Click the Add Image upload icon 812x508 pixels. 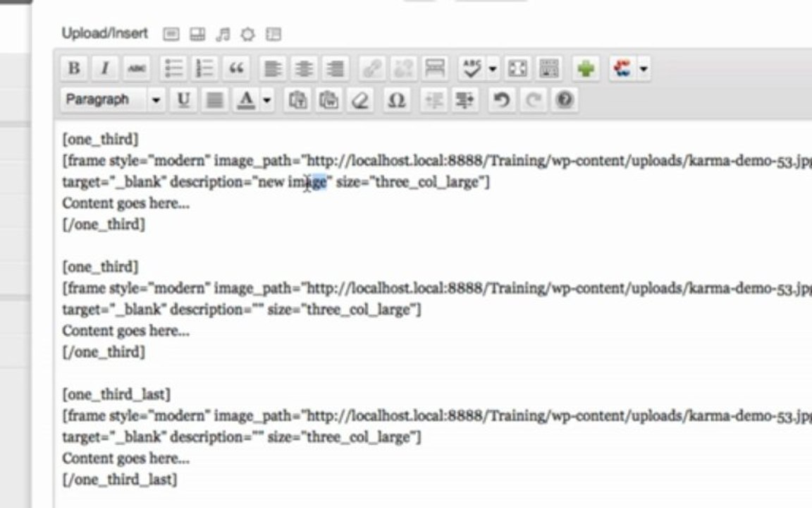point(171,34)
